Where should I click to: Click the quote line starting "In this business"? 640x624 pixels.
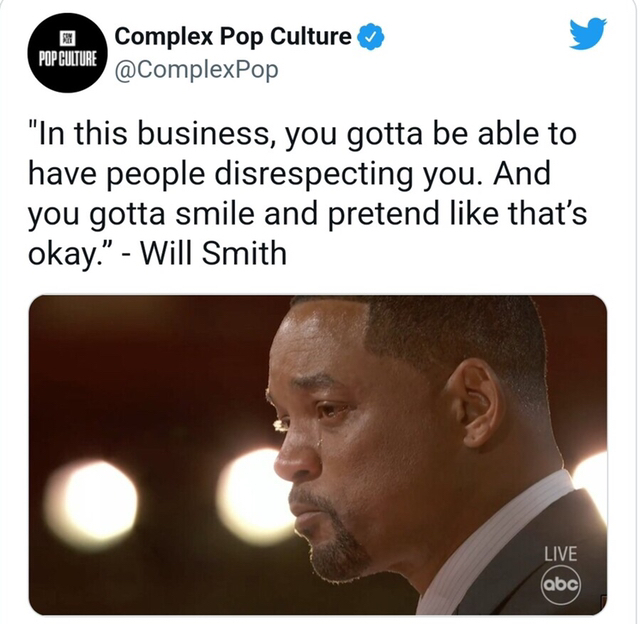[302, 134]
